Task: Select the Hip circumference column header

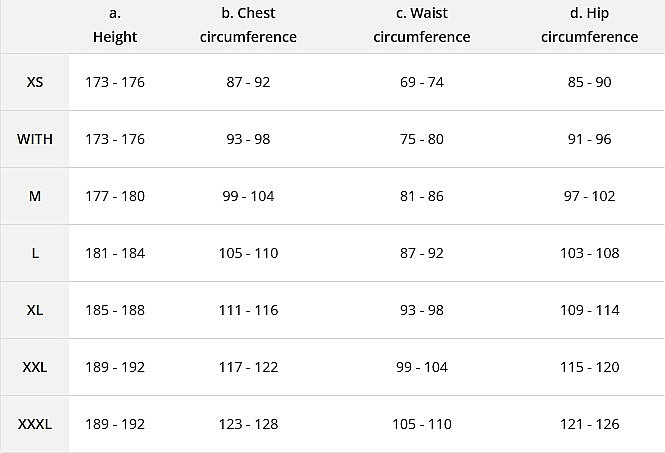Action: pyautogui.click(x=589, y=25)
